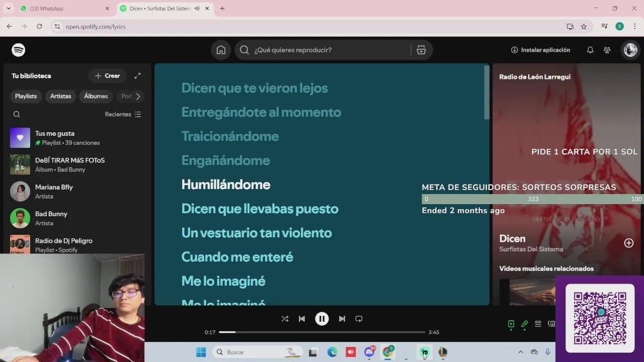Open a new browser tab
Screen dimensions: 644x362
pyautogui.click(x=222, y=9)
